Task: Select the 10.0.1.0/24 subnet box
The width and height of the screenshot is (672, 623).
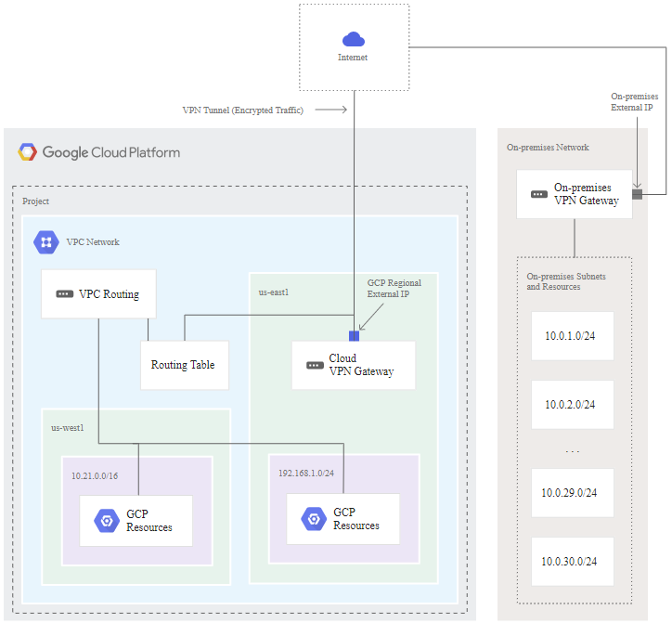Action: tap(573, 336)
